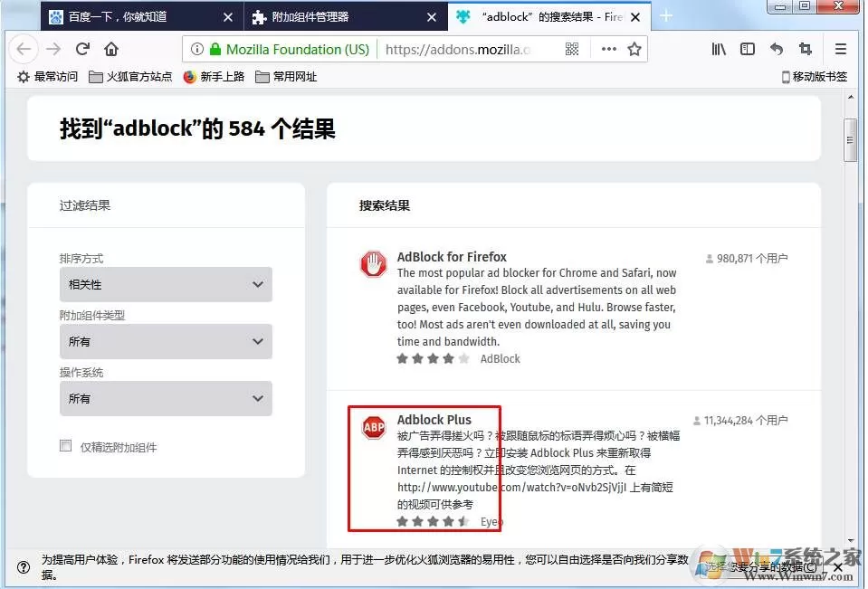This screenshot has height=589, width=868.
Task: Close the 百度一下 tab
Action: [x=227, y=17]
